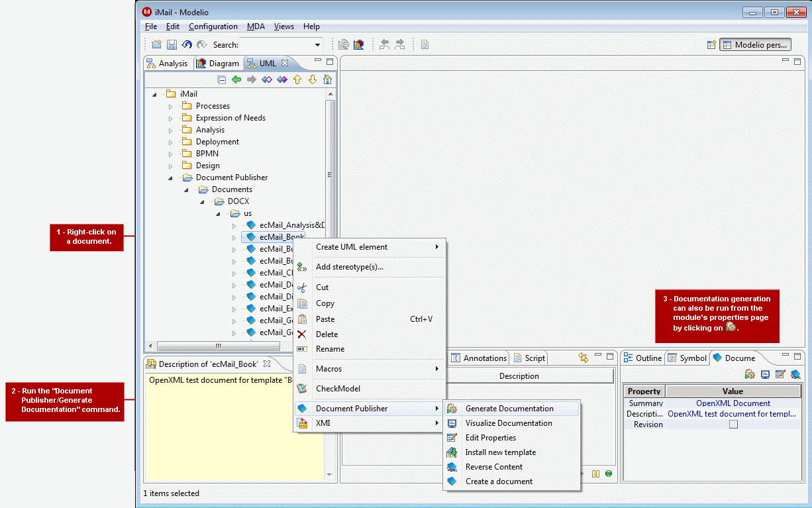Expand the Design folder

(170, 166)
